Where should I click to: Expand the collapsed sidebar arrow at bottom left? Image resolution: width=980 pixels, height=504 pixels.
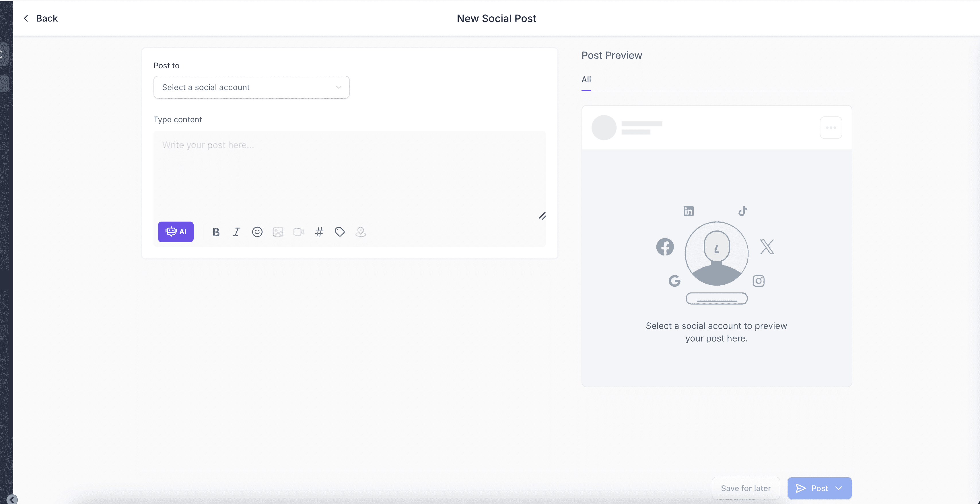[x=12, y=499]
